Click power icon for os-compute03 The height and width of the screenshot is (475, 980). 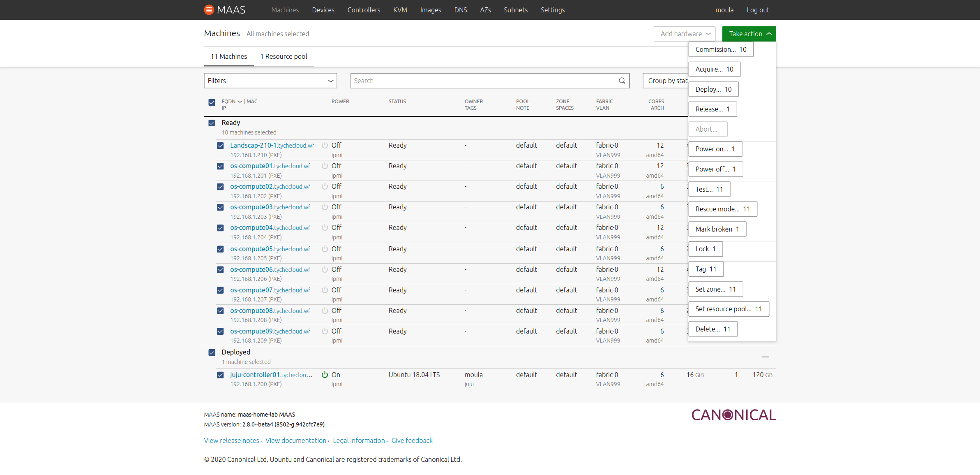[325, 207]
